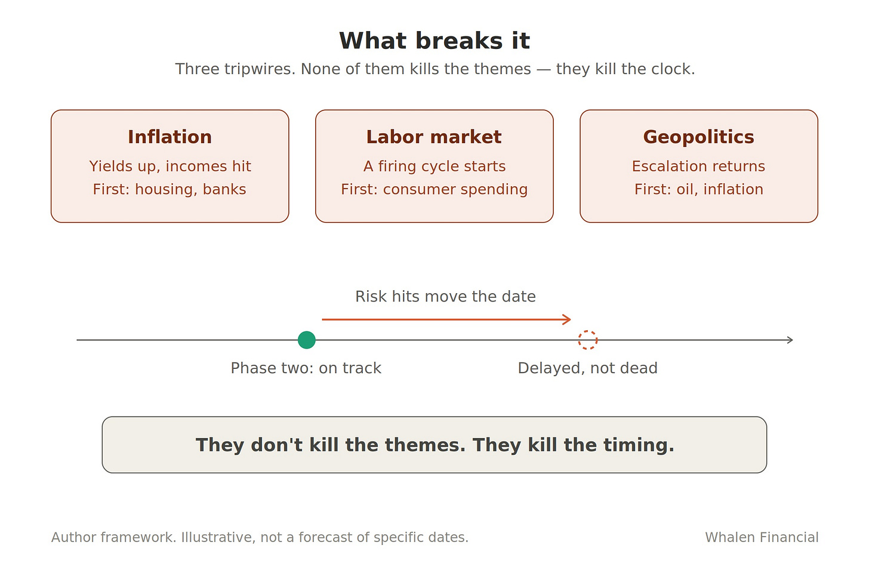Click the 'Risk hits move the date' label
The height and width of the screenshot is (588, 869).
pyautogui.click(x=445, y=296)
